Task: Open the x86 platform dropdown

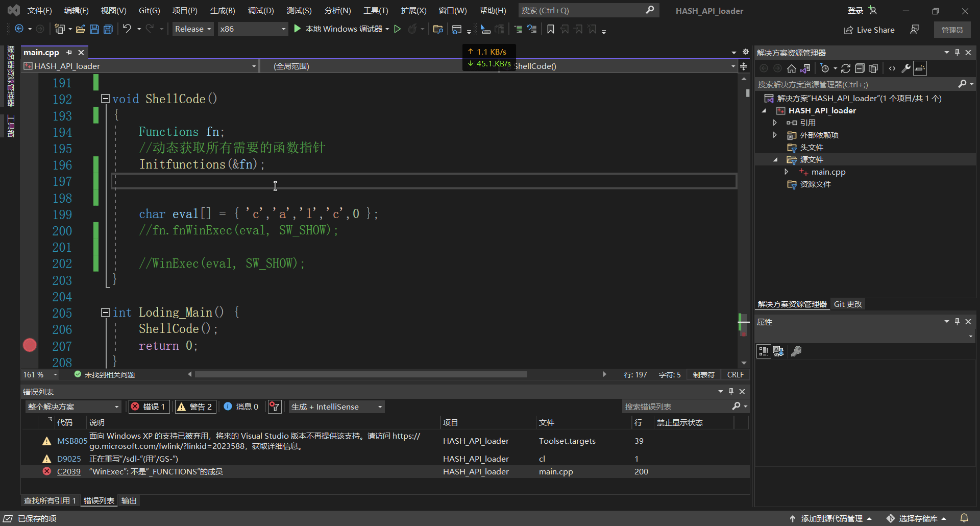Action: pos(253,29)
